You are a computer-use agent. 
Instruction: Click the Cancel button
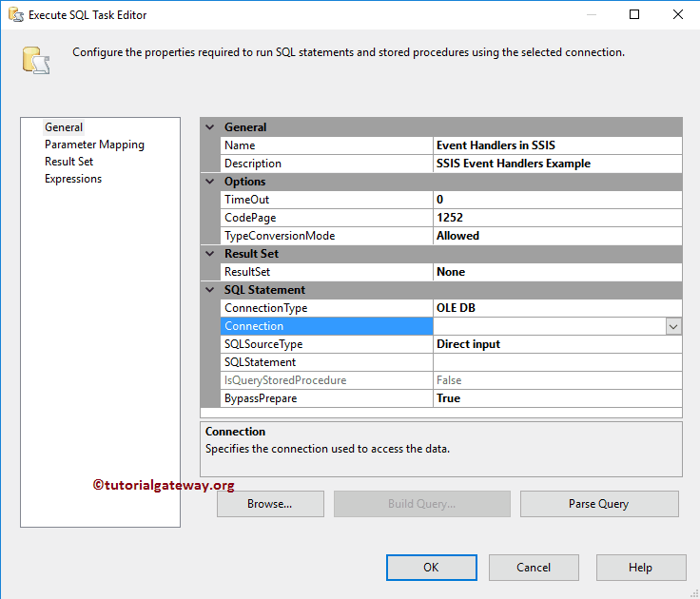[534, 568]
